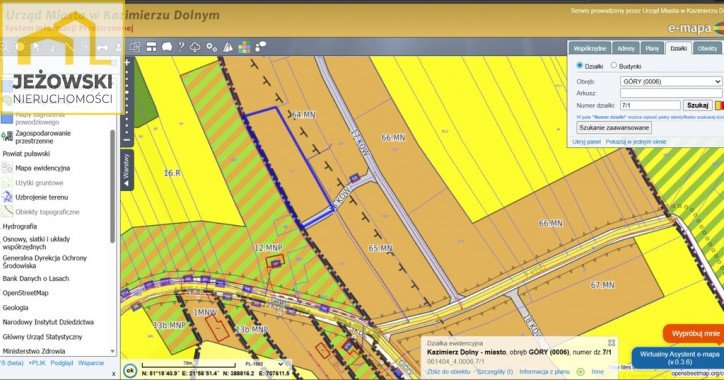Click the ruler measure tool icon
The image size is (724, 380).
(102, 47)
